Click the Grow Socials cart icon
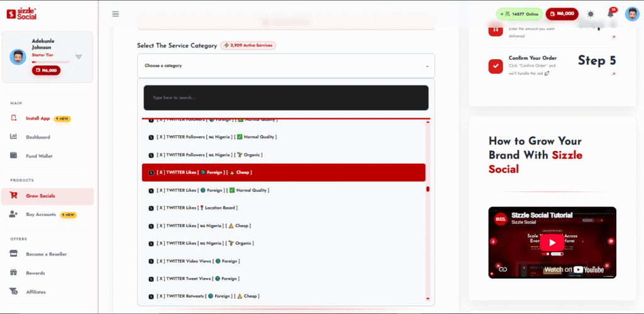The height and width of the screenshot is (314, 644). tap(14, 196)
